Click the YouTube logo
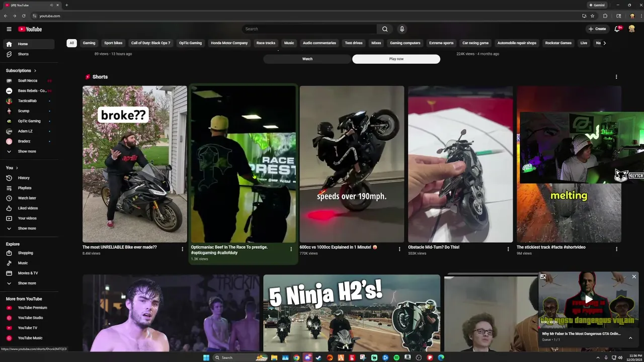 coord(30,29)
